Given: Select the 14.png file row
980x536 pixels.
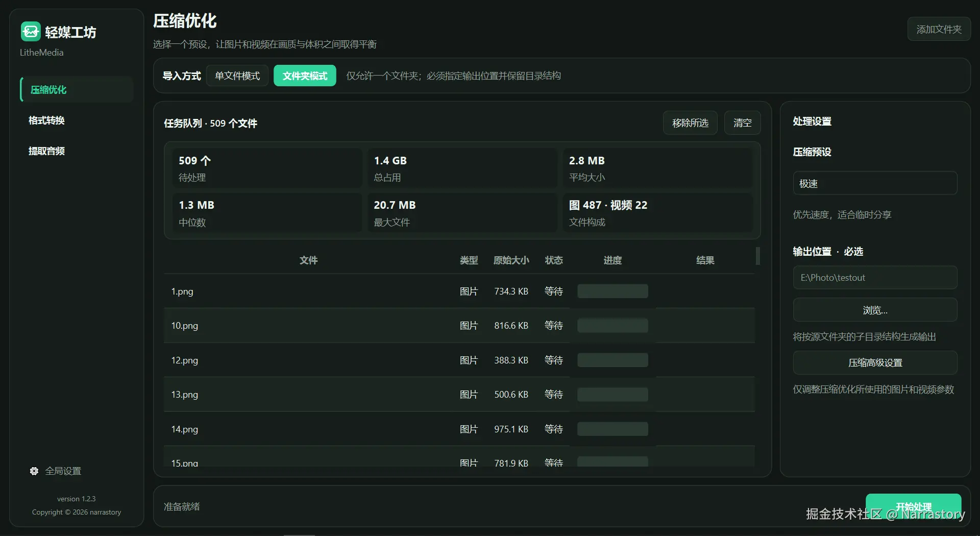Looking at the screenshot, I should (x=459, y=429).
